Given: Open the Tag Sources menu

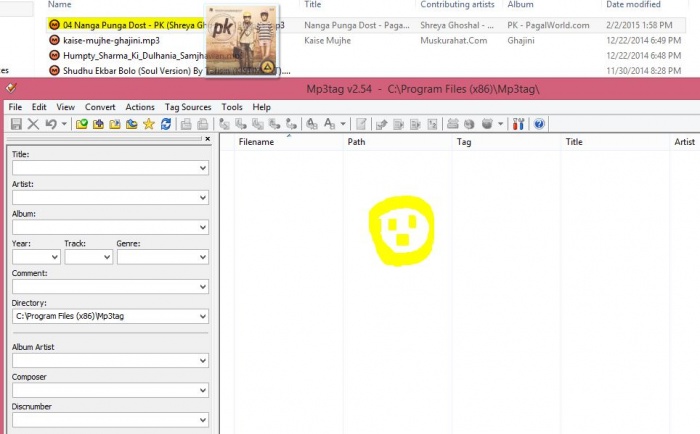Looking at the screenshot, I should (x=188, y=107).
